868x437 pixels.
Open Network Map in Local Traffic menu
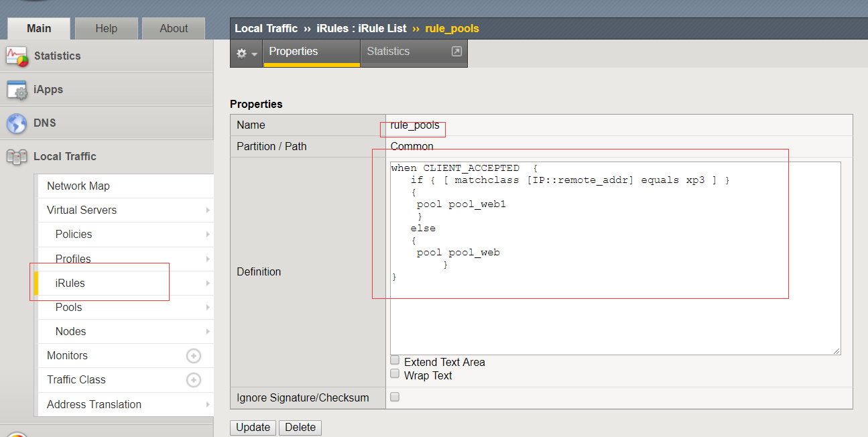(78, 186)
